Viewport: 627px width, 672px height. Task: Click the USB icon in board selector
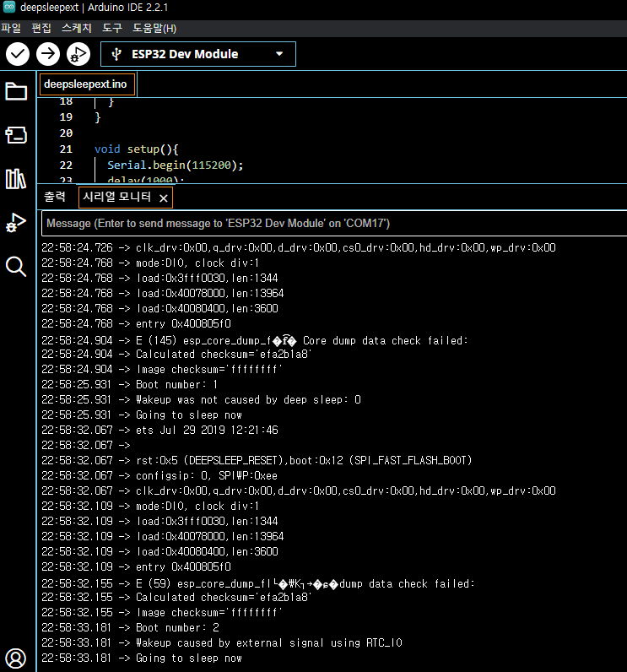[116, 54]
